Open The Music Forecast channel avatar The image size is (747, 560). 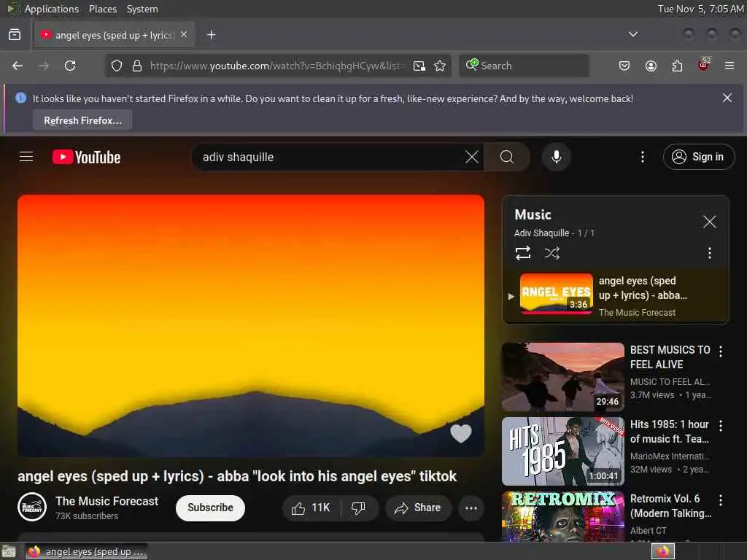point(32,507)
